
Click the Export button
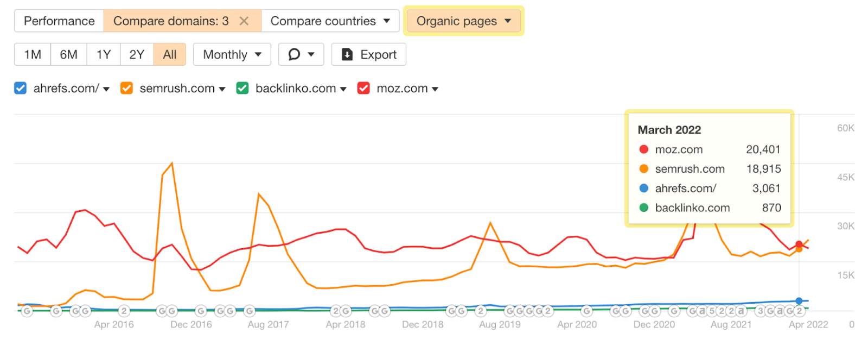[369, 54]
